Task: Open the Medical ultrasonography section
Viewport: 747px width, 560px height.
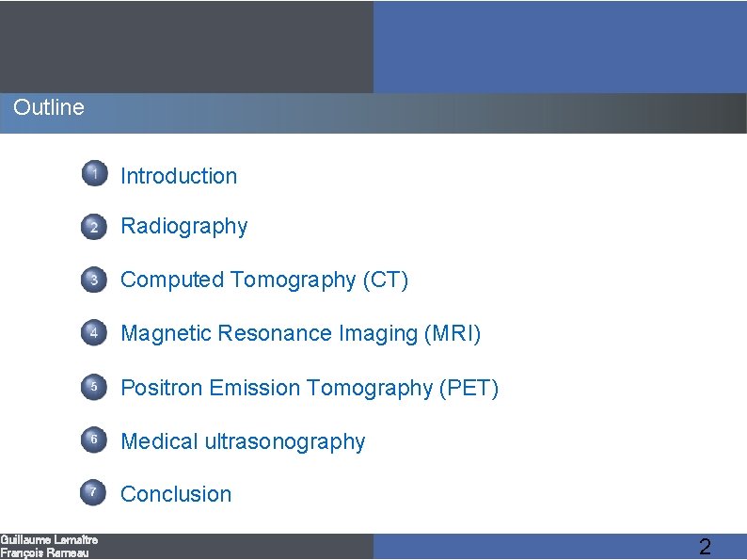Action: click(243, 441)
